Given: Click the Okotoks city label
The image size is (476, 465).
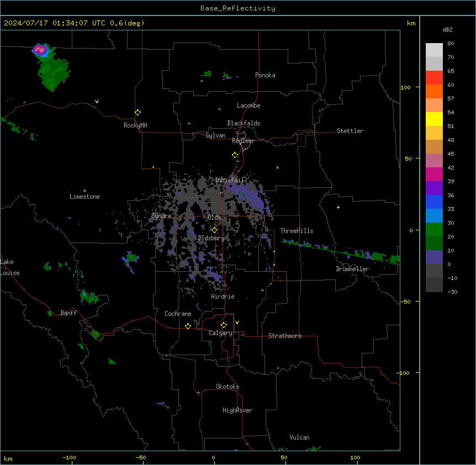Looking at the screenshot, I should point(228,387).
